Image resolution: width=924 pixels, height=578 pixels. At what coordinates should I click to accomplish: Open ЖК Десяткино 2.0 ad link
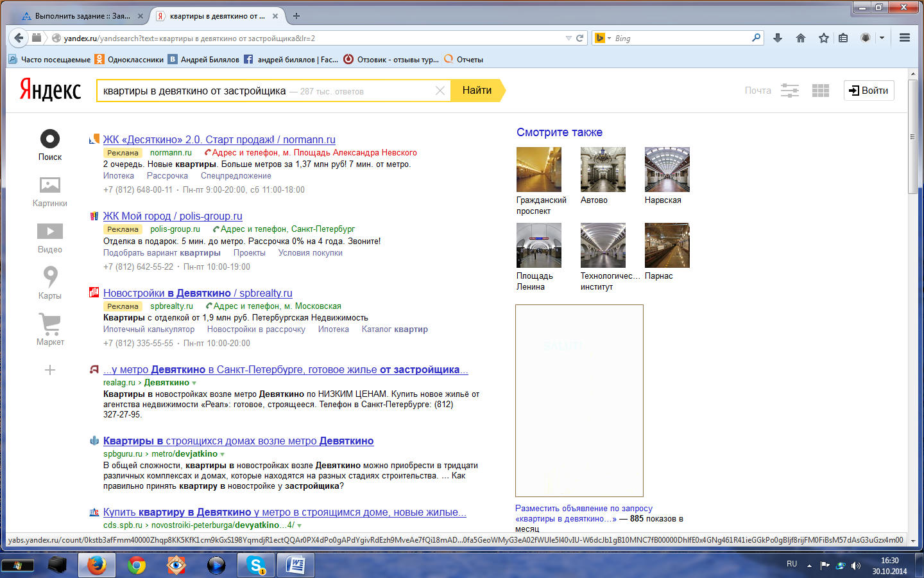pyautogui.click(x=219, y=139)
